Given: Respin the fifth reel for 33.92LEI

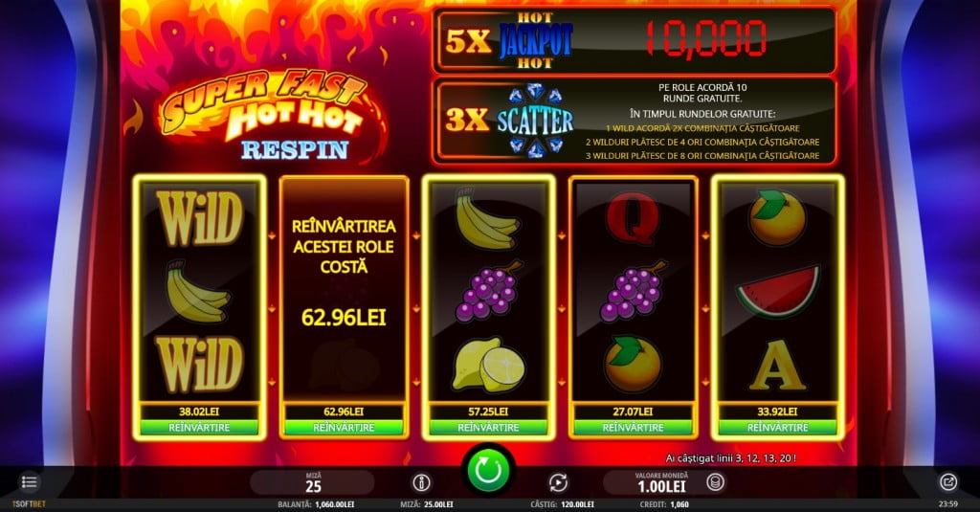Looking at the screenshot, I should click(777, 428).
